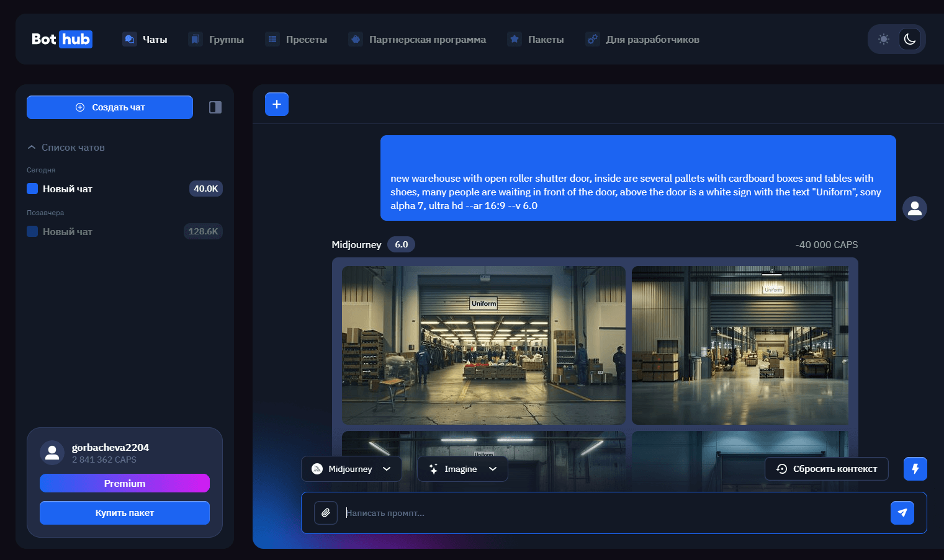Open Партнерская программа page
Image resolution: width=944 pixels, height=560 pixels.
[417, 39]
